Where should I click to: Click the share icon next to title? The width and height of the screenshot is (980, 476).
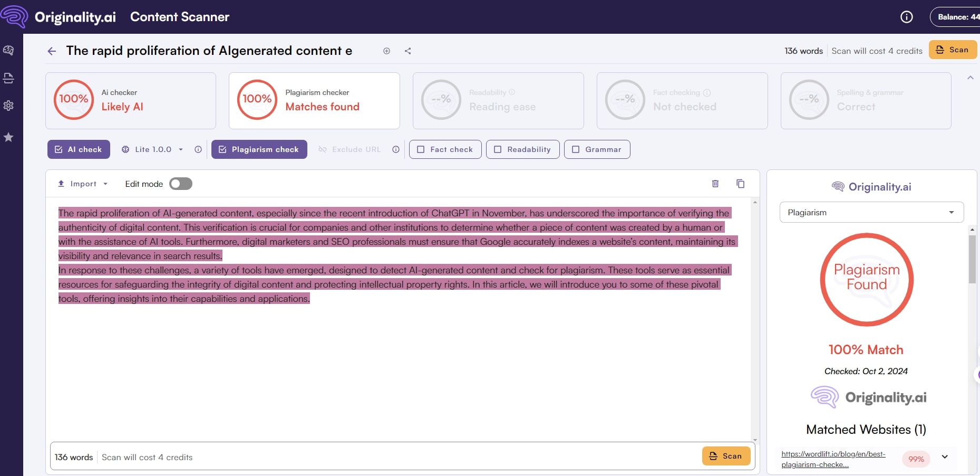[407, 51]
